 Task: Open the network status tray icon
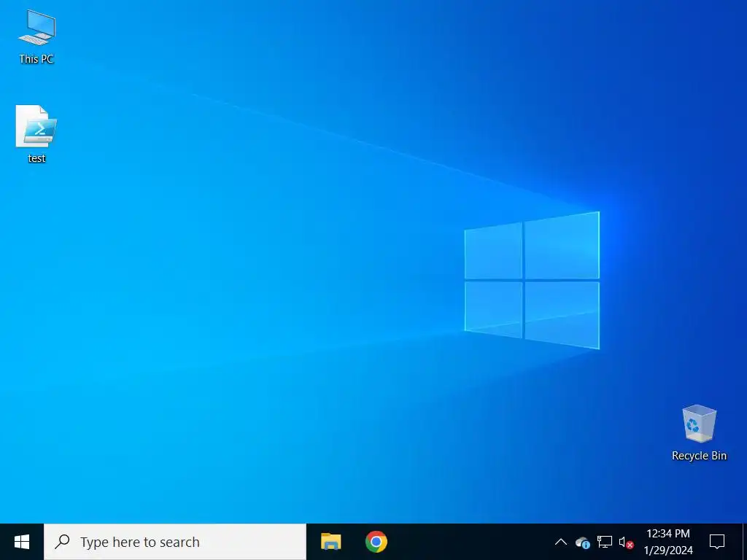pos(605,542)
